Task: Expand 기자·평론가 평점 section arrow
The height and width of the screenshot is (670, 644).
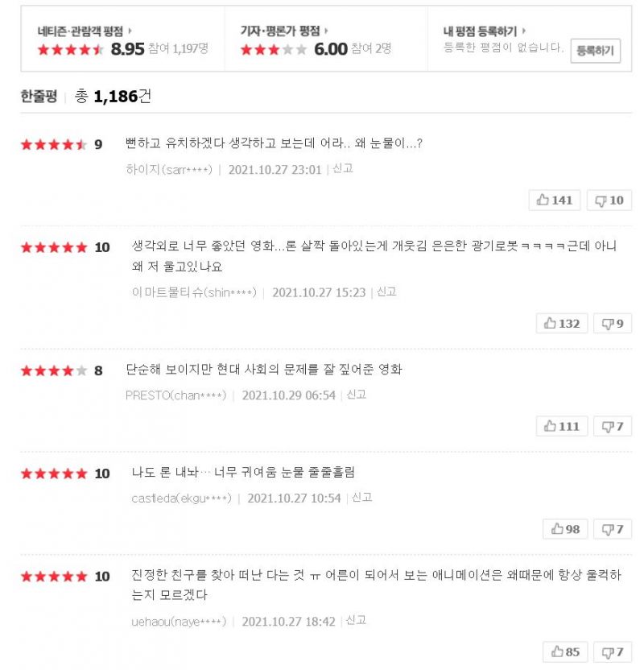Action: [324, 31]
